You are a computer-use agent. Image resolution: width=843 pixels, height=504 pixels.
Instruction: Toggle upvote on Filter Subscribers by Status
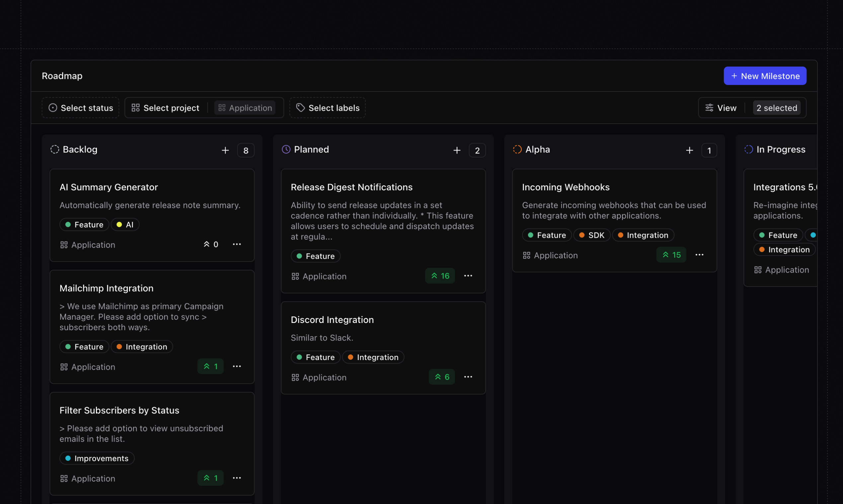click(210, 478)
